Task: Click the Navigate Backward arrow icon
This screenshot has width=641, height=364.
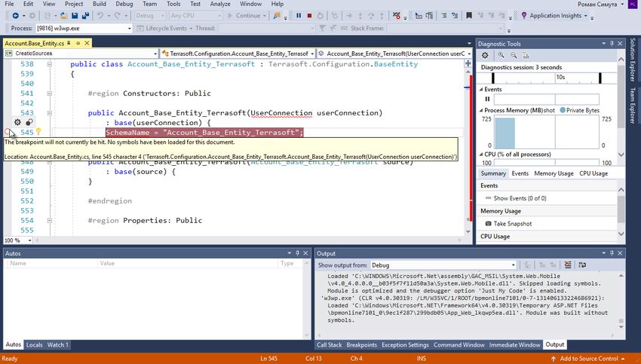Action: click(x=16, y=16)
